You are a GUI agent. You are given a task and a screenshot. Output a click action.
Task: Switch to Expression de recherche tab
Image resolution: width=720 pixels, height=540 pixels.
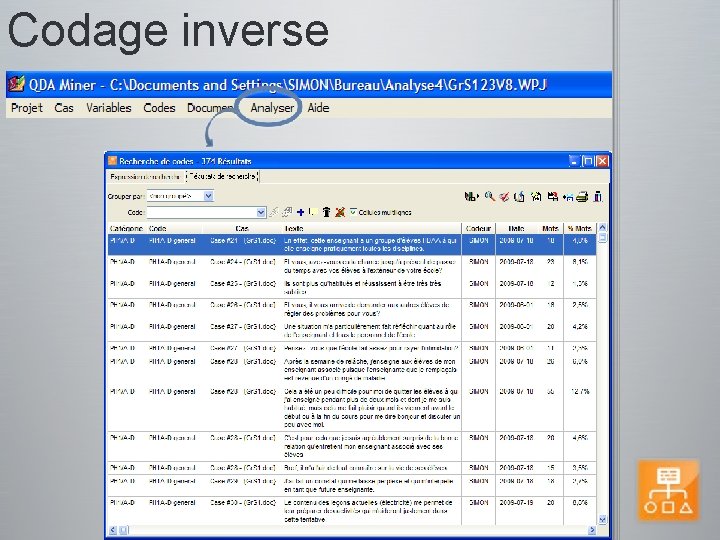[145, 176]
